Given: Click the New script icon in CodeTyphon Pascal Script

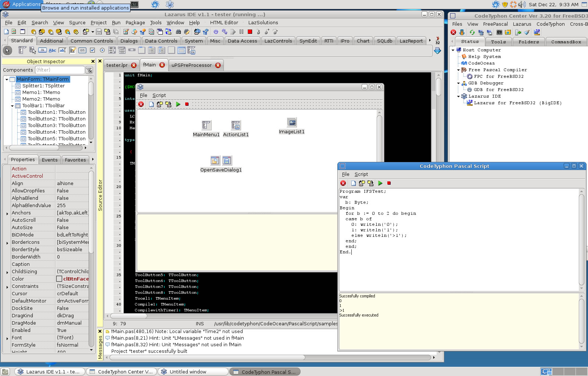Looking at the screenshot, I should [x=353, y=183].
